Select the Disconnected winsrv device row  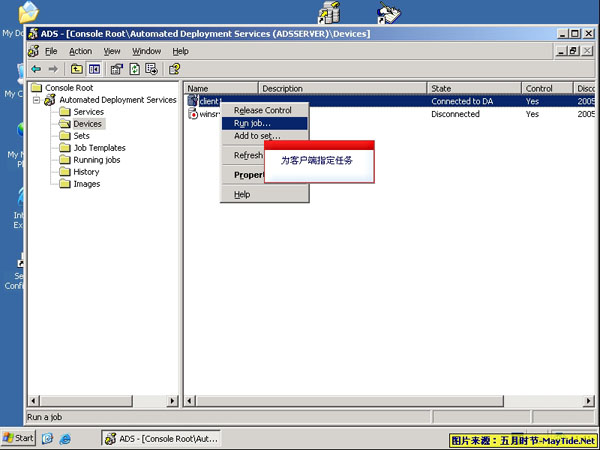tap(390, 114)
